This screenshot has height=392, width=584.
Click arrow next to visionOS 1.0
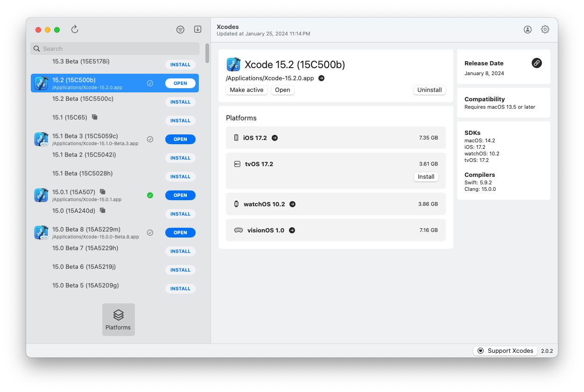click(x=292, y=230)
